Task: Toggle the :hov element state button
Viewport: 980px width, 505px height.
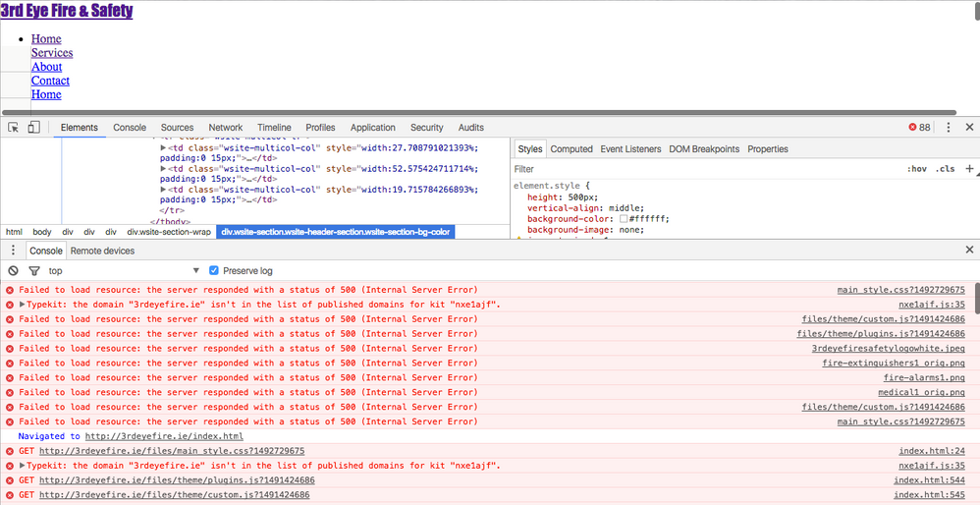Action: pyautogui.click(x=916, y=169)
